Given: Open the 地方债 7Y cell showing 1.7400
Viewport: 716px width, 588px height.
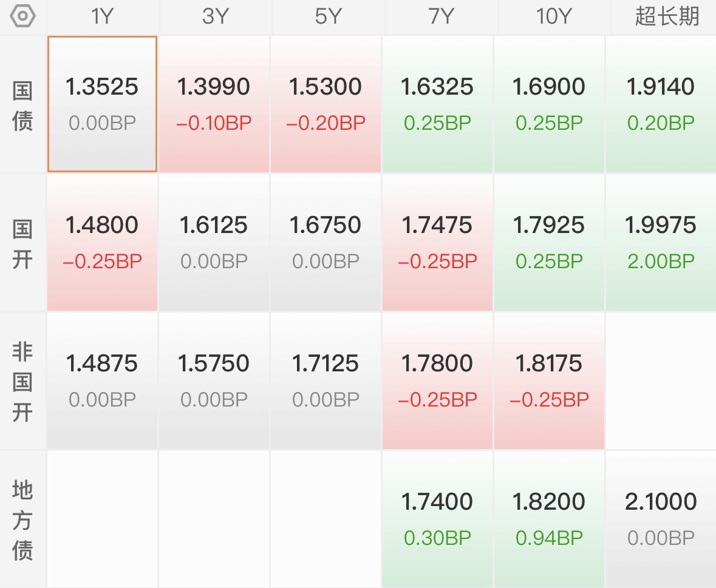Looking at the screenshot, I should (x=437, y=519).
